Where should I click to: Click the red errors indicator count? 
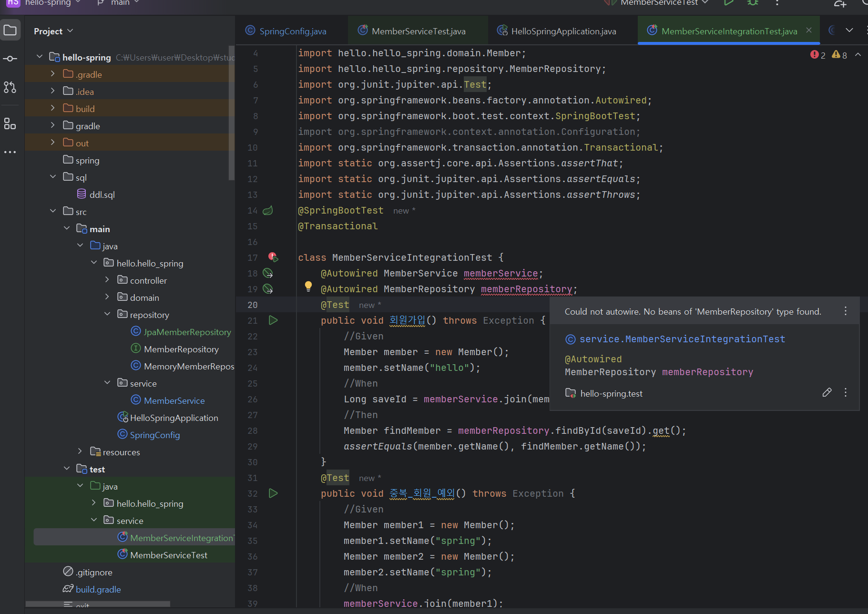pos(818,55)
